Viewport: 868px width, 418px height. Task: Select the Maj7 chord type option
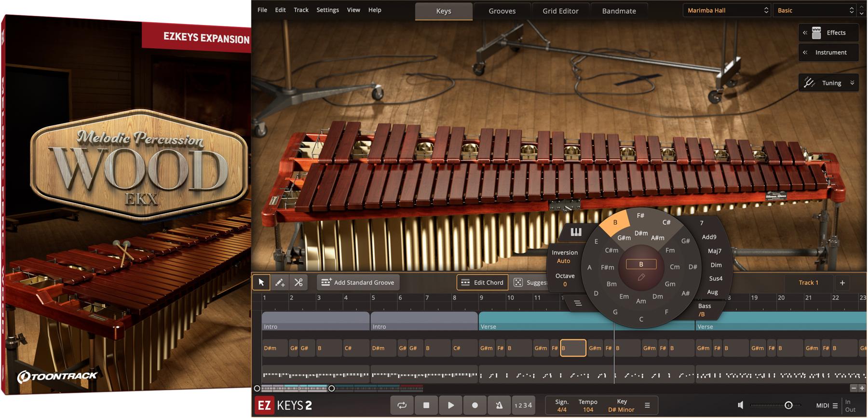715,251
